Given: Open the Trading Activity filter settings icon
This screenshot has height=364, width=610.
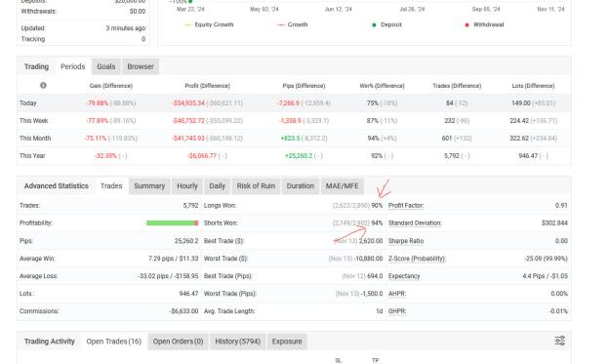Looking at the screenshot, I should coord(560,341).
